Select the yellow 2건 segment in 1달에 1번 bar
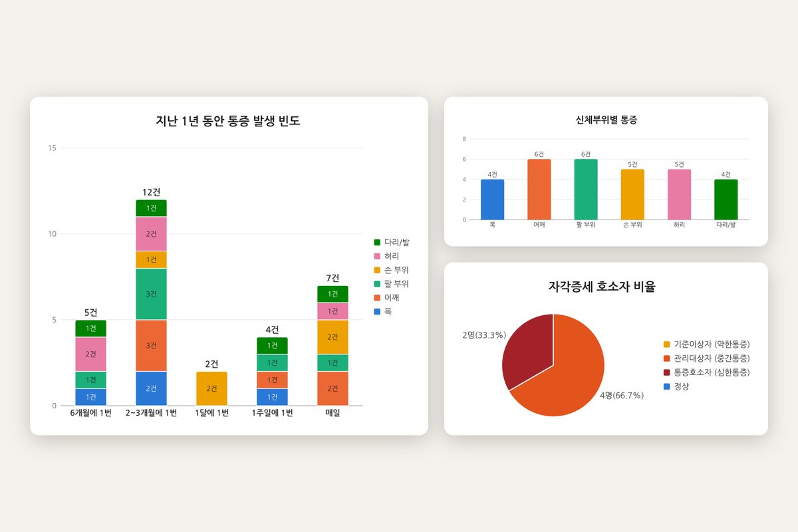798x532 pixels. [211, 388]
